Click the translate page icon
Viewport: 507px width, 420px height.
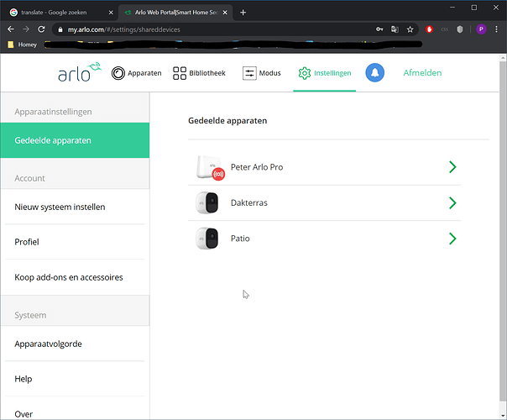pyautogui.click(x=395, y=29)
